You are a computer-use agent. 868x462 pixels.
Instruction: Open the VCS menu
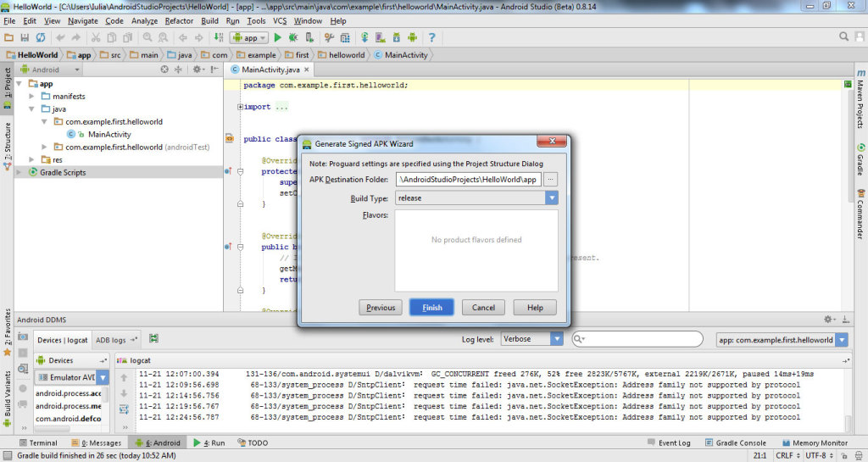(280, 21)
